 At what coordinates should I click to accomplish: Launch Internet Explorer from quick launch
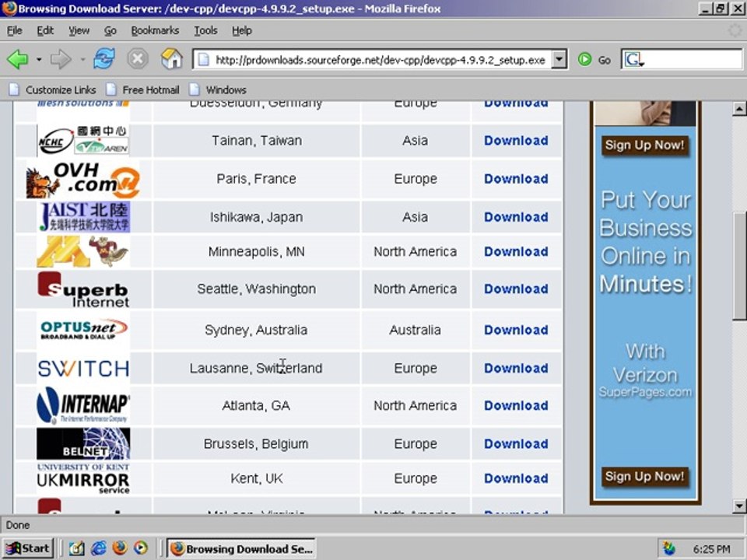tap(99, 548)
